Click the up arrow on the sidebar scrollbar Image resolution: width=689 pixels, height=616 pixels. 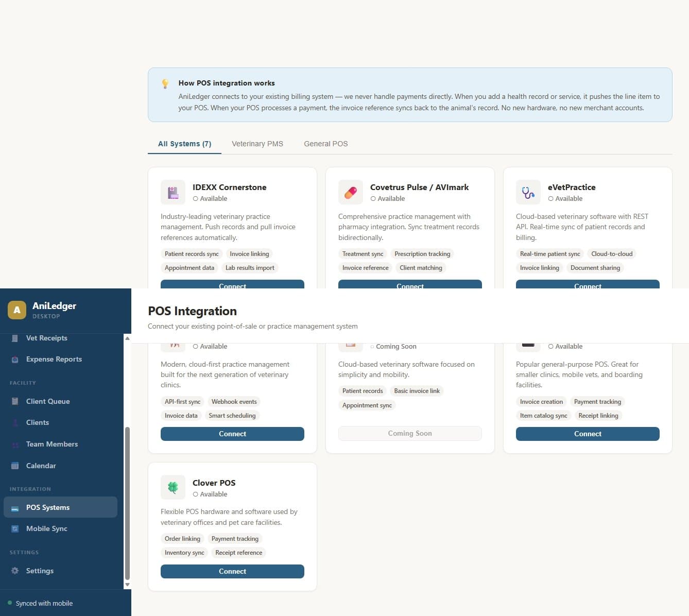[x=127, y=338]
